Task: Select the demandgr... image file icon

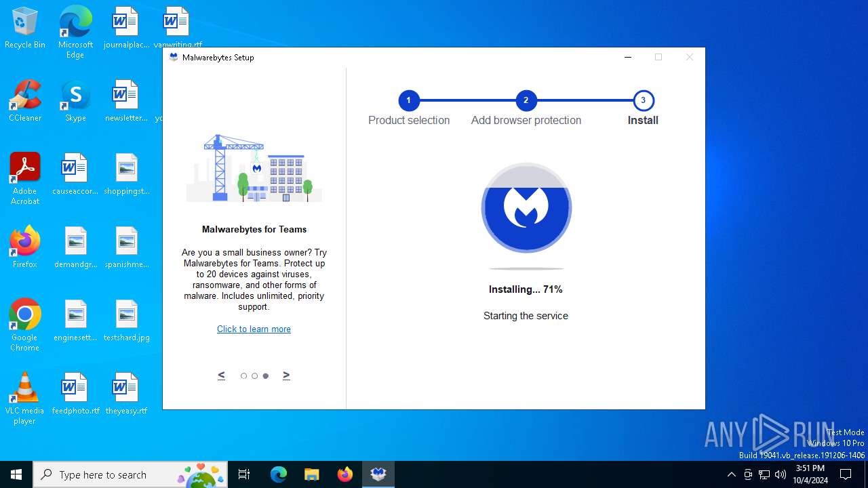Action: [75, 248]
